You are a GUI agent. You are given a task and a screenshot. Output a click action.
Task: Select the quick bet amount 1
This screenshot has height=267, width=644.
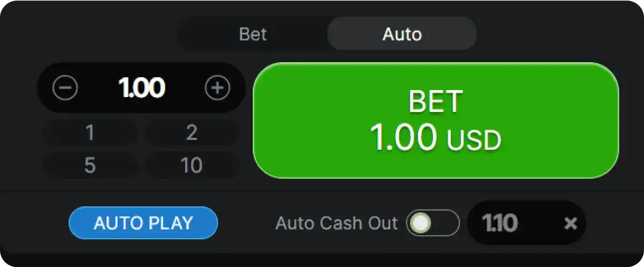coord(90,133)
